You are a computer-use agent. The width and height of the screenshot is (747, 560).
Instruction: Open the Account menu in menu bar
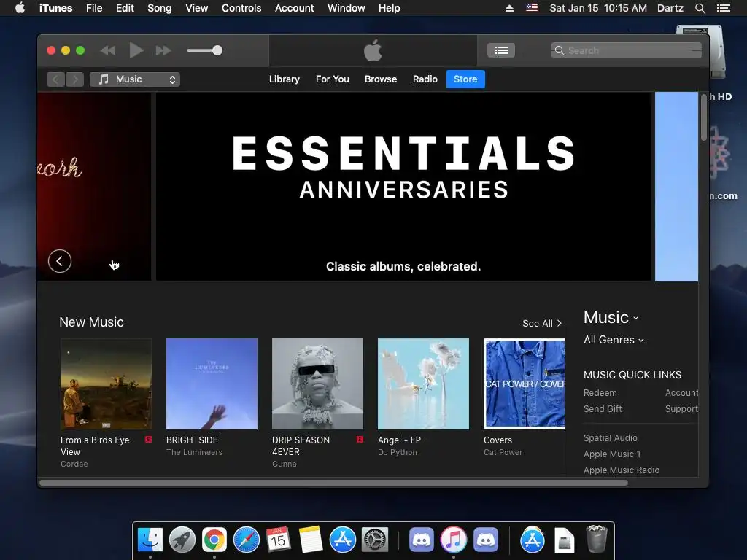(x=295, y=8)
